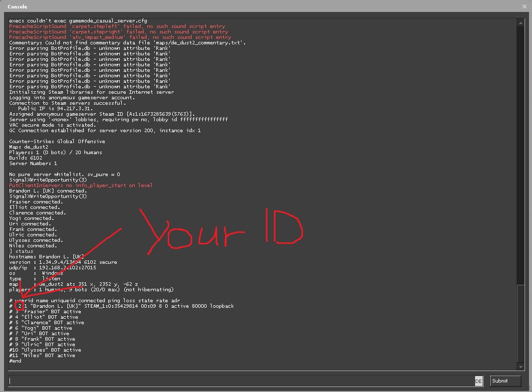Click the "Frank connected." line
This screenshot has width=532, height=392.
pyautogui.click(x=33, y=229)
